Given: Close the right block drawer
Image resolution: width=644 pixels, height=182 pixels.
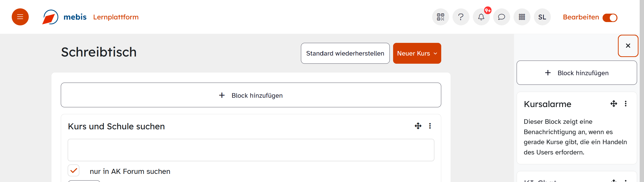Looking at the screenshot, I should 628,46.
